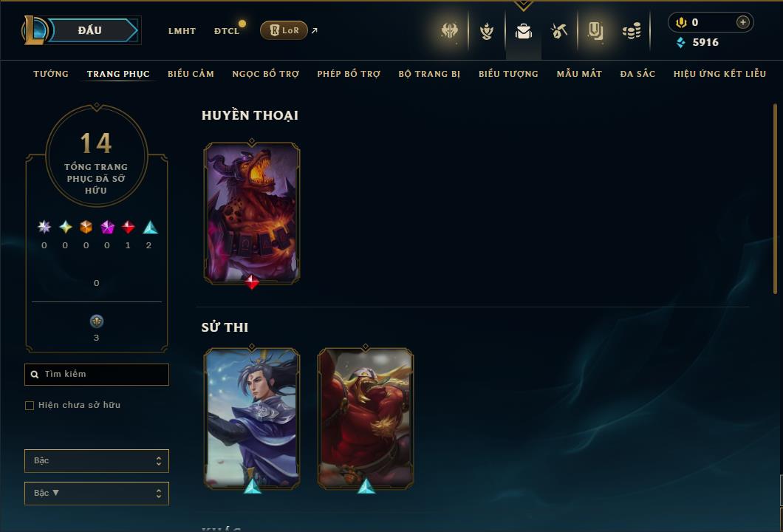Select the Huyền Thoại skin thumbnail
The width and height of the screenshot is (783, 532).
coord(252,214)
